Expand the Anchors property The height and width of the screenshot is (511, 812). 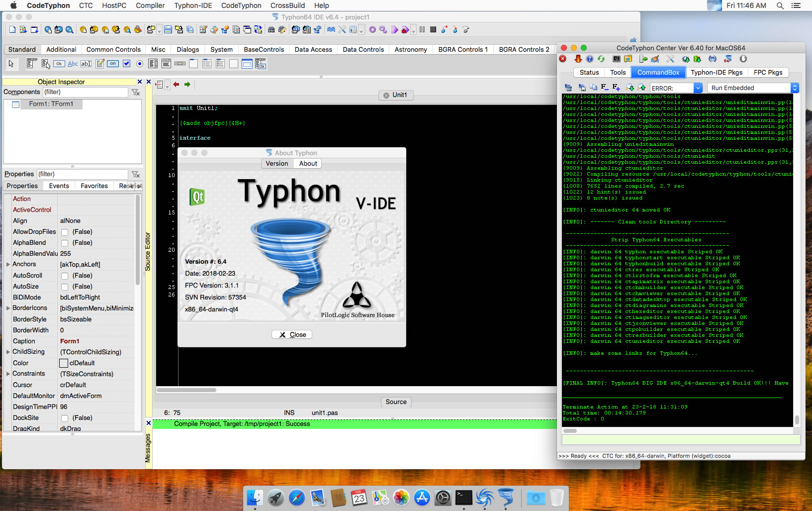(8, 264)
